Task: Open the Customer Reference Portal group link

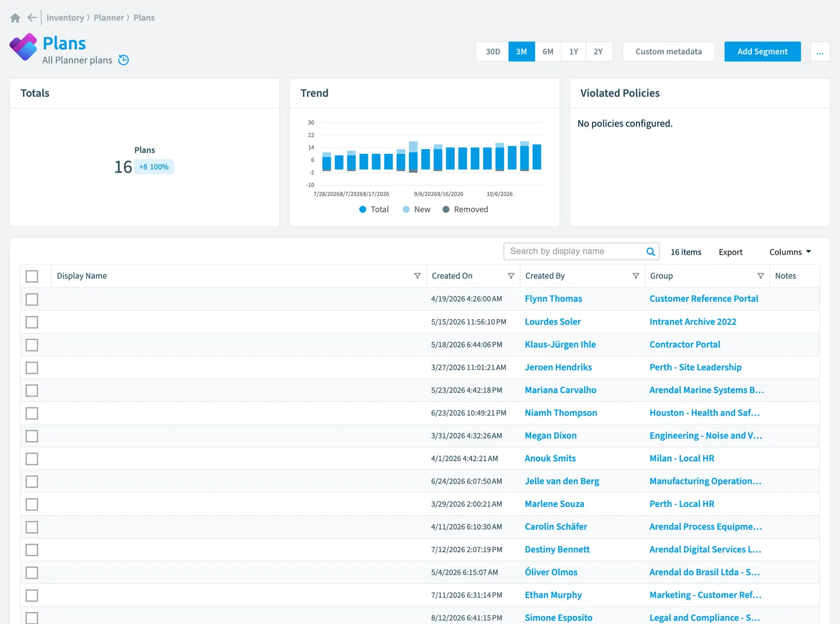Action: tap(703, 299)
